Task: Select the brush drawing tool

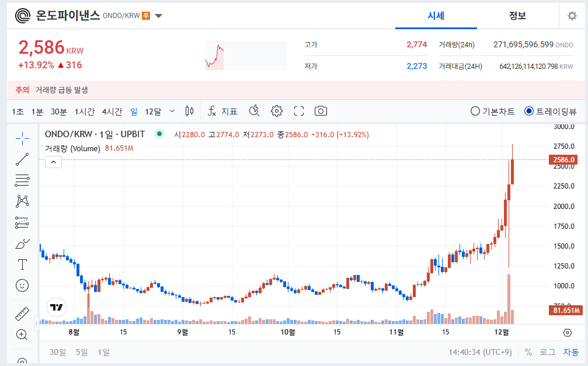Action: pos(22,244)
